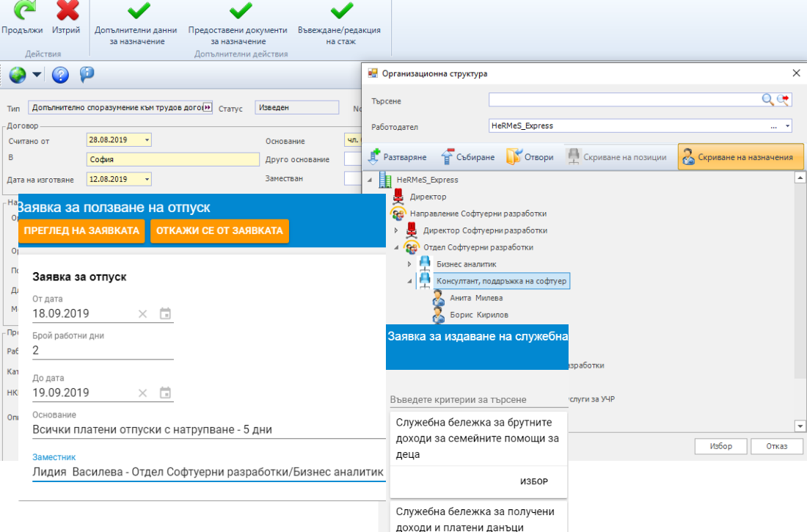Click the city field containing София
Screen dimensions: 807x532
(173, 159)
